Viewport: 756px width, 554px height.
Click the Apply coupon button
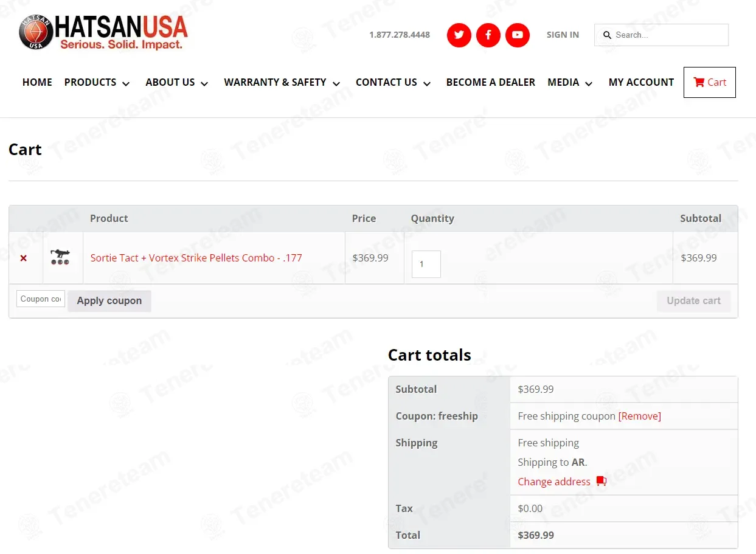(109, 301)
